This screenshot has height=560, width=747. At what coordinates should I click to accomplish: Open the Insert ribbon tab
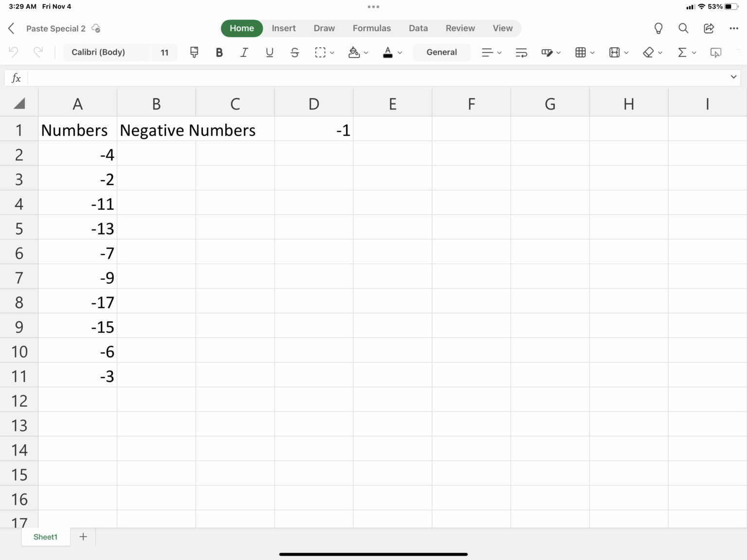[x=284, y=28]
